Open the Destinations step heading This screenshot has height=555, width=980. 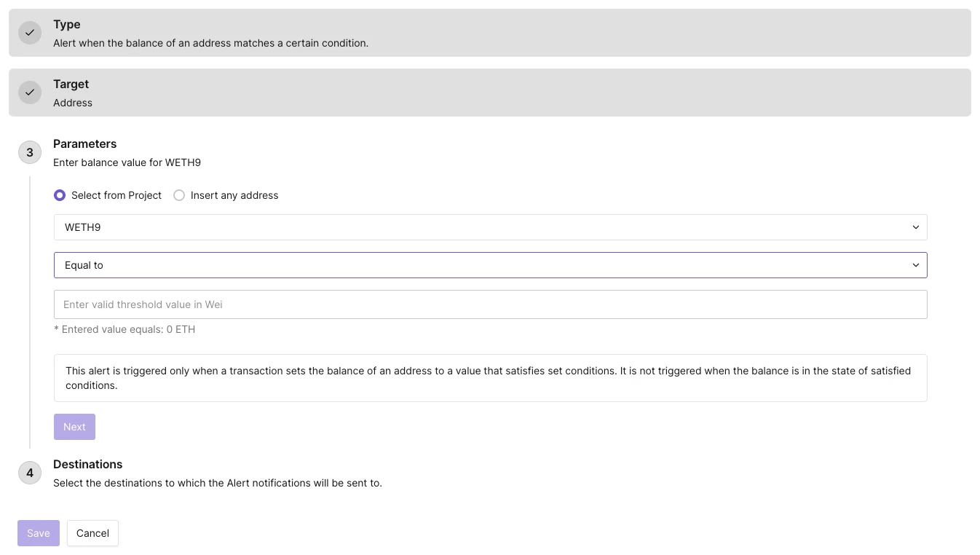(x=87, y=464)
